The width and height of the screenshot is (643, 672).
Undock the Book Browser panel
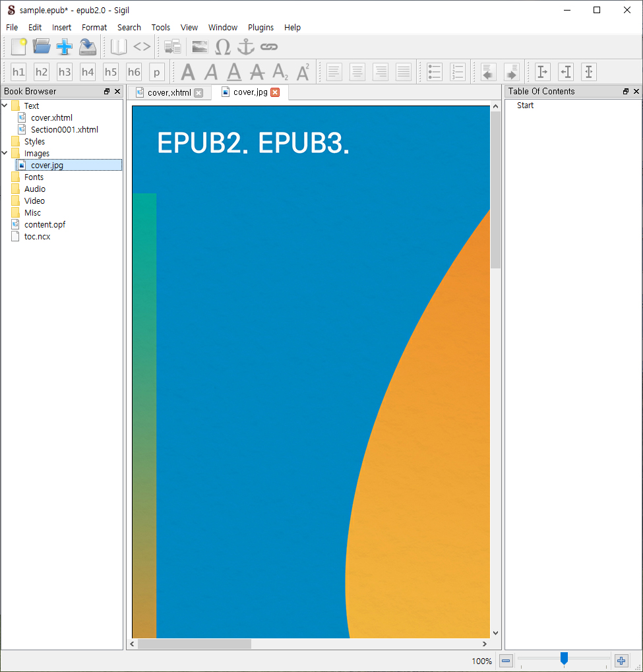pyautogui.click(x=107, y=91)
